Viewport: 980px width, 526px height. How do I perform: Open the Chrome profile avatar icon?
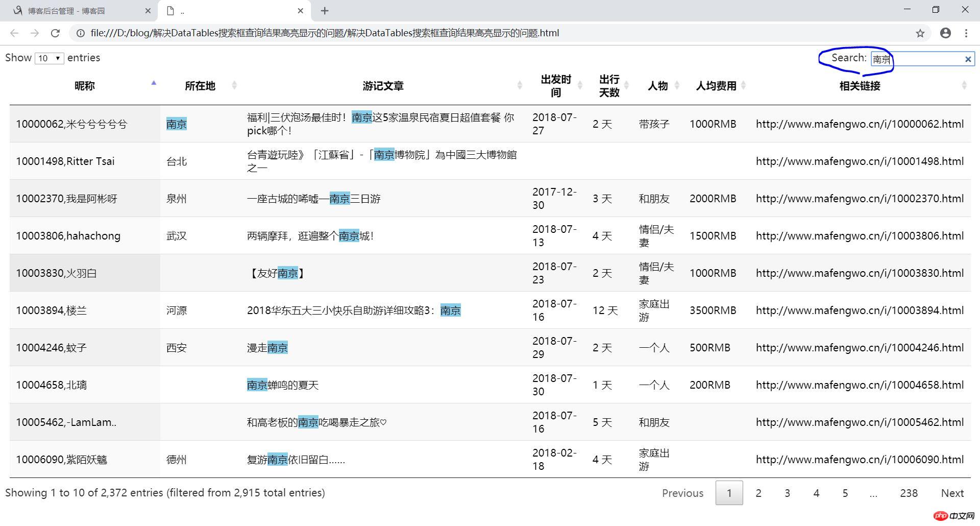(x=945, y=33)
